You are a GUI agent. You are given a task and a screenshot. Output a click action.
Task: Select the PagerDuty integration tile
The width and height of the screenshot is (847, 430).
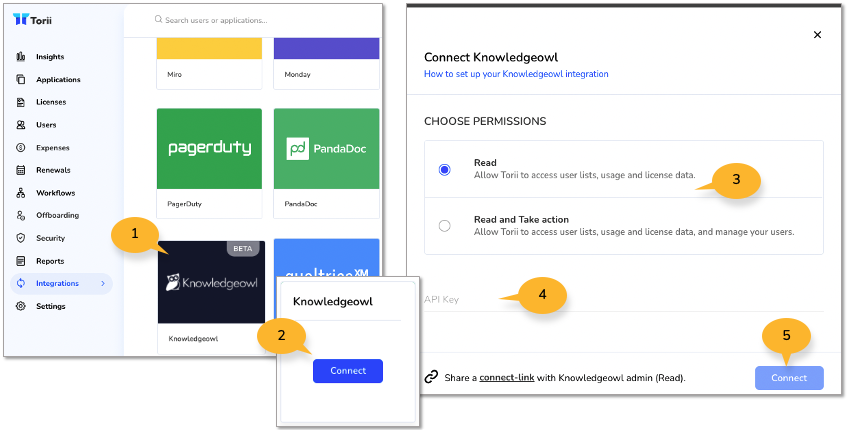tap(210, 163)
